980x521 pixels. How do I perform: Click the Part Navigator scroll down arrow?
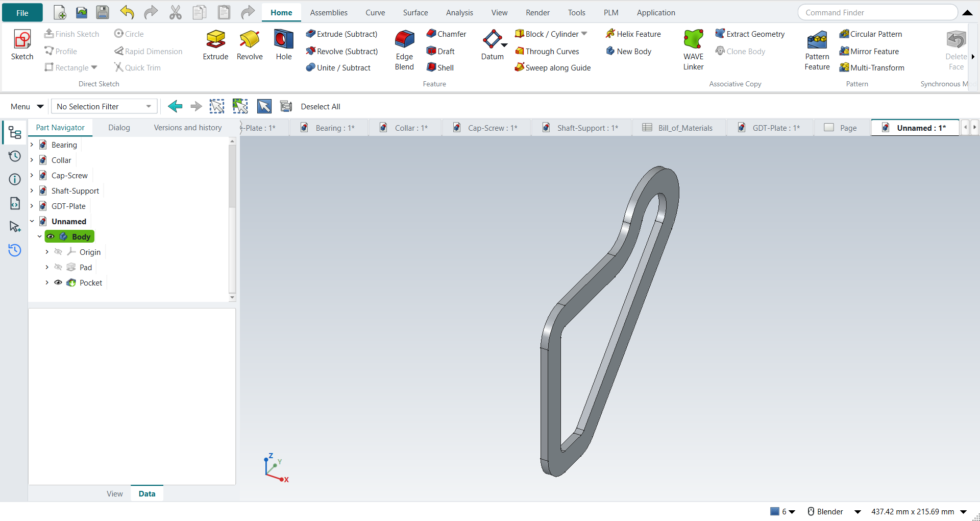coord(232,297)
